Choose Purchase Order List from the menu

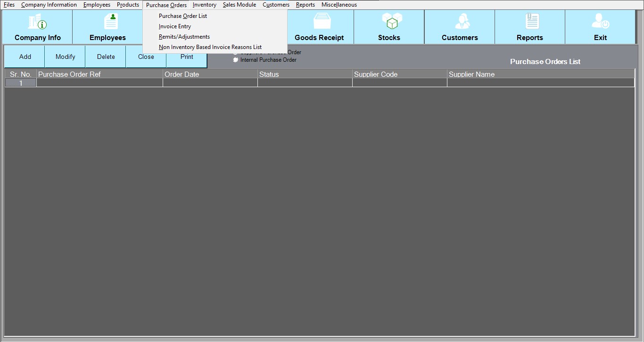[x=183, y=16]
